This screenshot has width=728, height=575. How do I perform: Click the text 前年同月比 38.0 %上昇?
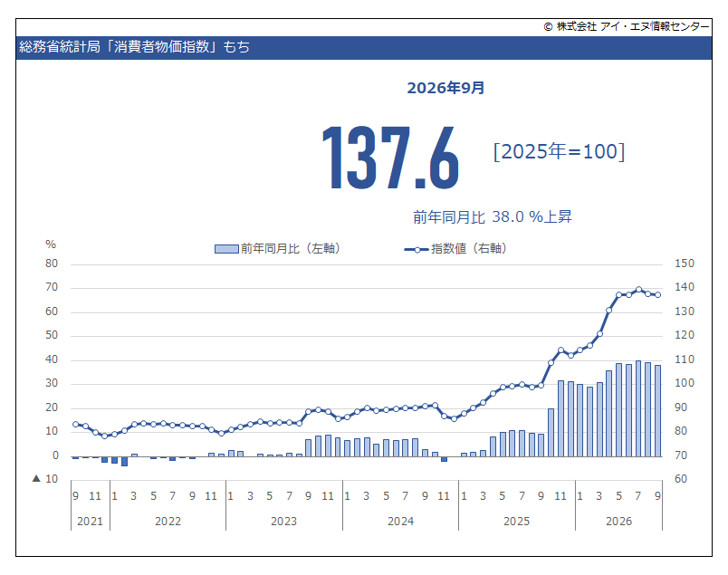tap(493, 217)
